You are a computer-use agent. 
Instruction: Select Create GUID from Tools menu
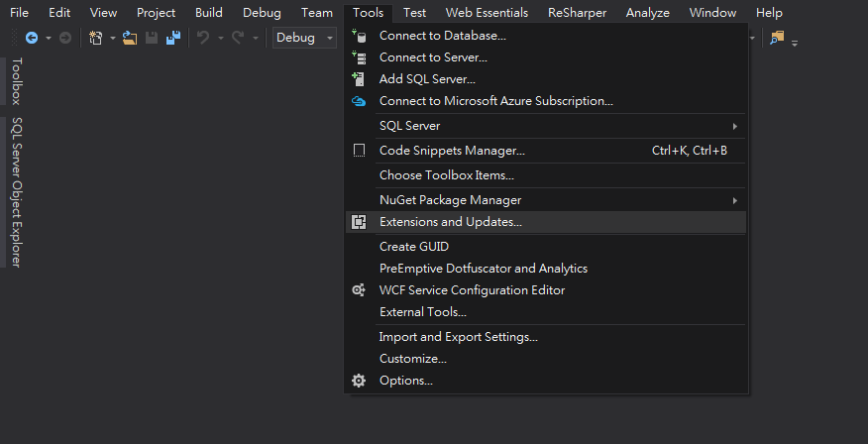[413, 247]
